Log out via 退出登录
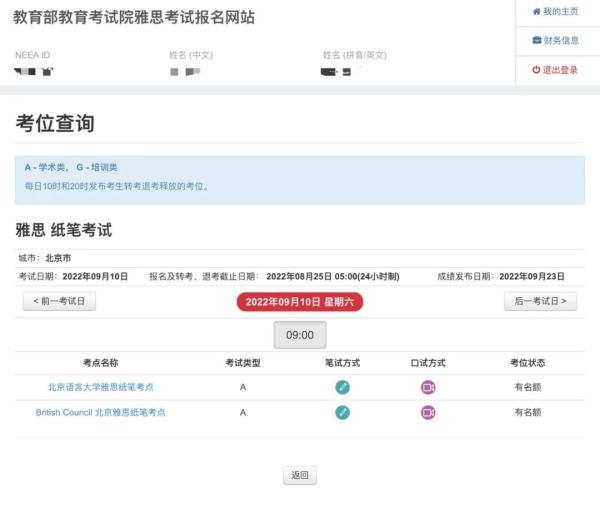The image size is (600, 523). 555,70
